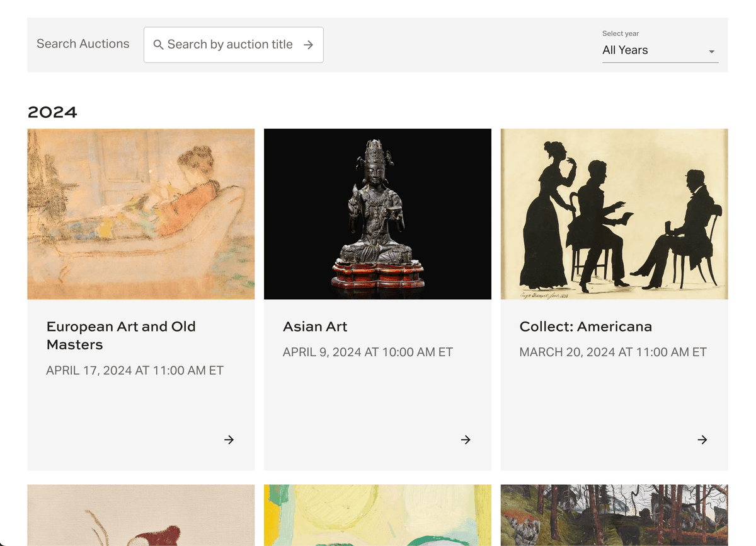Screen dimensions: 756x546
Task: Select the April 9, 2024 auction date
Action: coord(368,352)
